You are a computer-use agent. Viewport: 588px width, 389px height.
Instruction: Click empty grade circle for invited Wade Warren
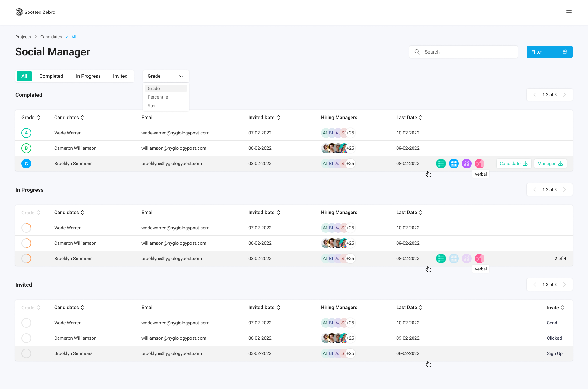tap(26, 323)
